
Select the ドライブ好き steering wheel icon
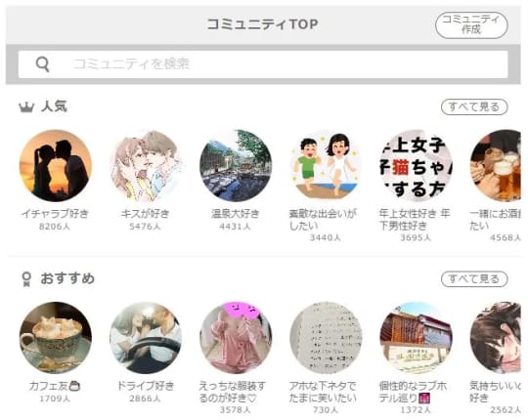click(x=146, y=338)
